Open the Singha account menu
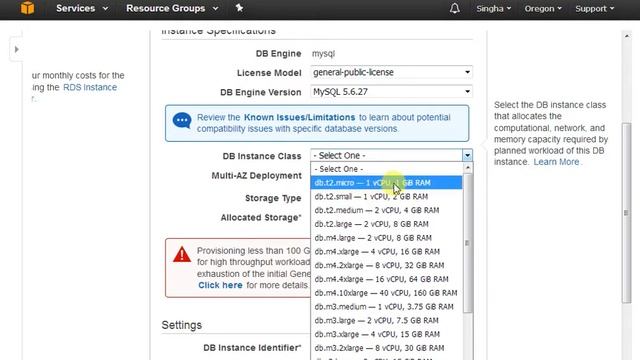640x360 pixels. tap(493, 9)
